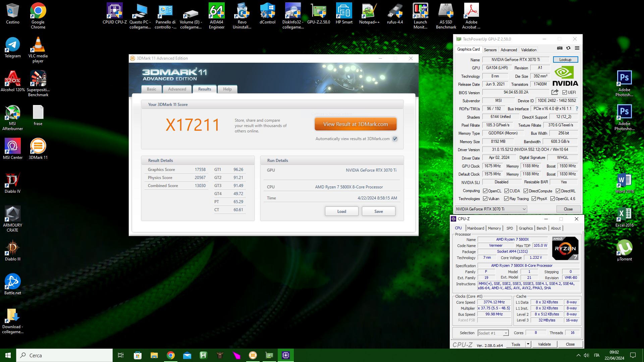Click the volume icon in system tray
The width and height of the screenshot is (644, 362).
pyautogui.click(x=586, y=355)
